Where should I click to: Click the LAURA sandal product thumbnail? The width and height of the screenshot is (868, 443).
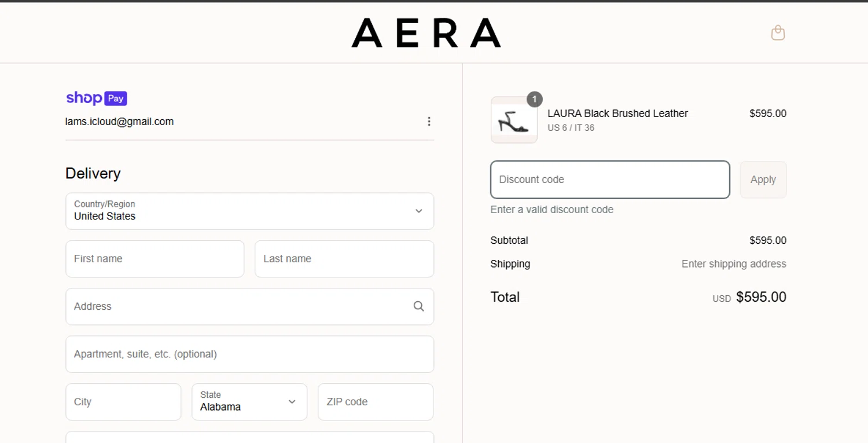coord(514,120)
